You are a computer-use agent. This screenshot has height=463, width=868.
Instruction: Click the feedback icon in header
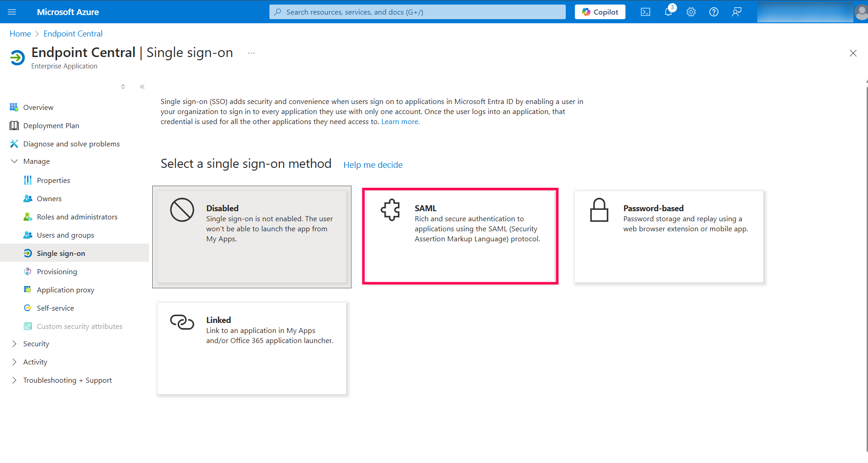click(x=737, y=12)
